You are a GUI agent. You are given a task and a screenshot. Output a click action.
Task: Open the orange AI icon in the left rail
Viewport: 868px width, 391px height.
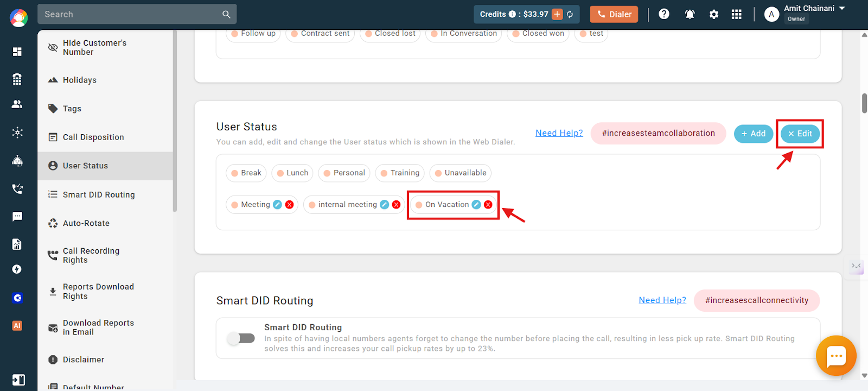pos(17,326)
